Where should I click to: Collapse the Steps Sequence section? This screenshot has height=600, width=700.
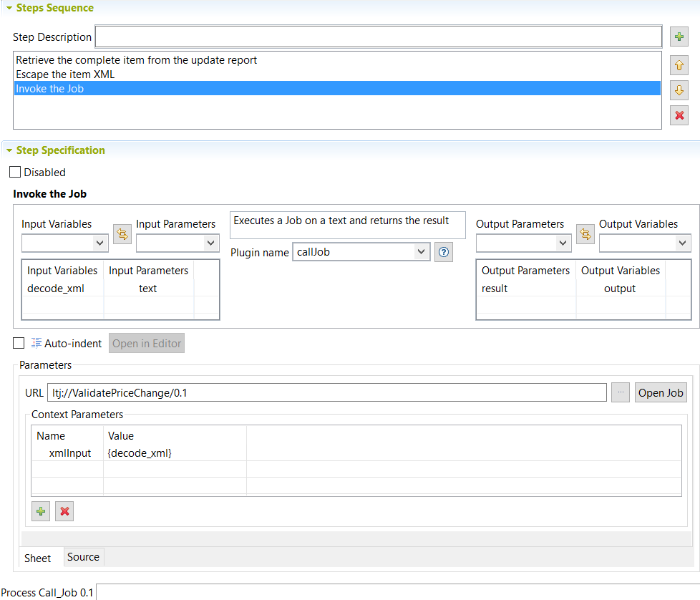(x=9, y=8)
